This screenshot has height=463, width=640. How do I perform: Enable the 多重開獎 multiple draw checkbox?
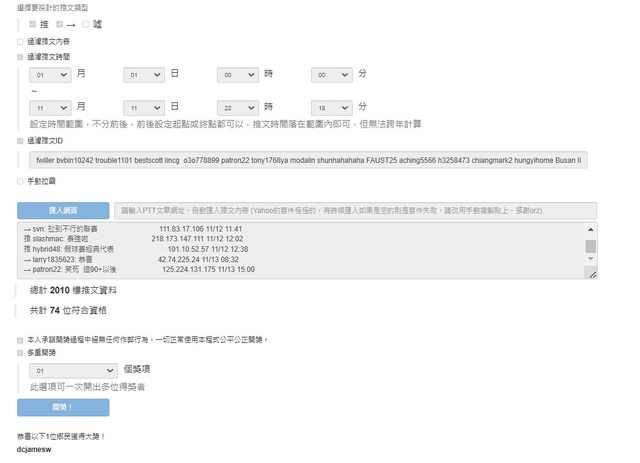coord(20,352)
